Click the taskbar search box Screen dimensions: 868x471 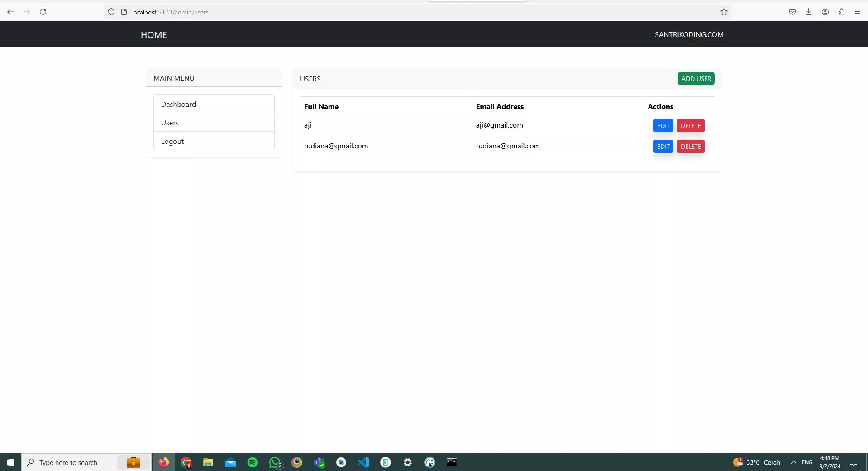coord(86,462)
